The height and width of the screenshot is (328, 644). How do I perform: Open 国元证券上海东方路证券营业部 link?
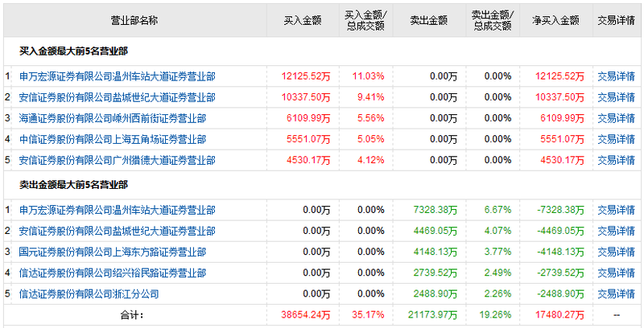[113, 252]
